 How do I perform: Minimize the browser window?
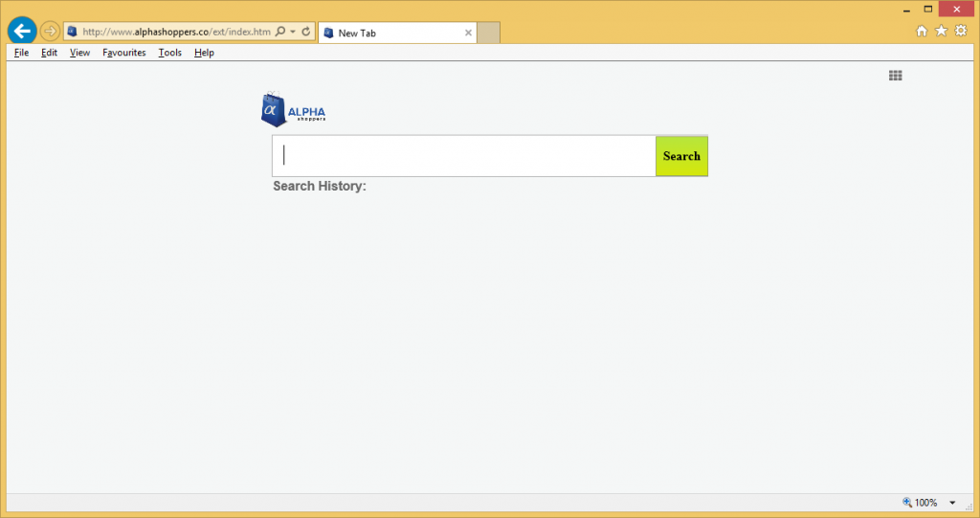(906, 10)
